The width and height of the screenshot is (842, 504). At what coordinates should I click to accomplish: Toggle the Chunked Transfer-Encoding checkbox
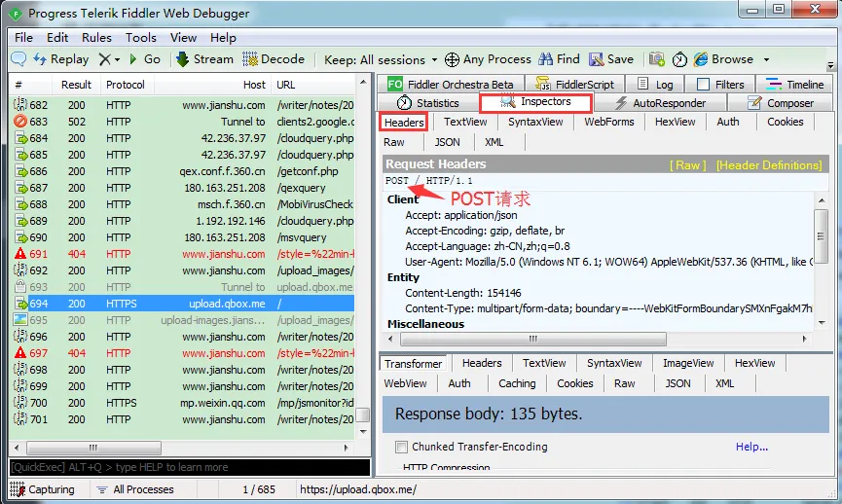click(x=401, y=448)
